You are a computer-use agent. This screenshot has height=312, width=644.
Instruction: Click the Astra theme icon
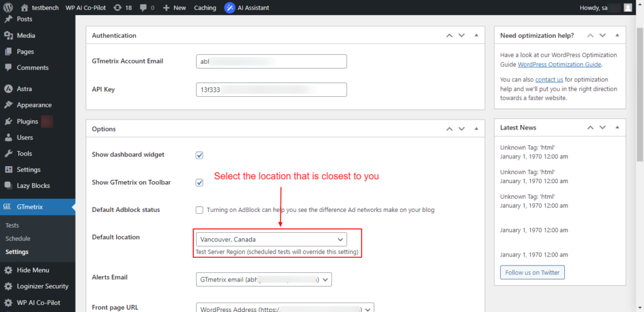[x=8, y=89]
